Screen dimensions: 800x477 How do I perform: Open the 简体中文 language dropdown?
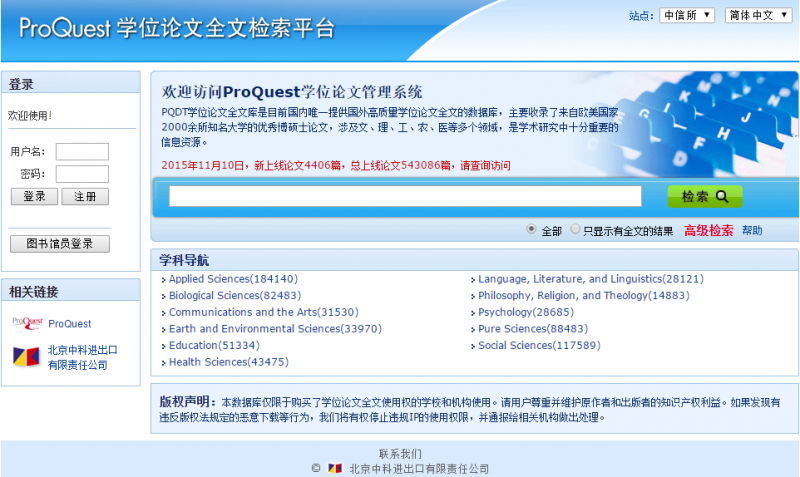(x=758, y=15)
